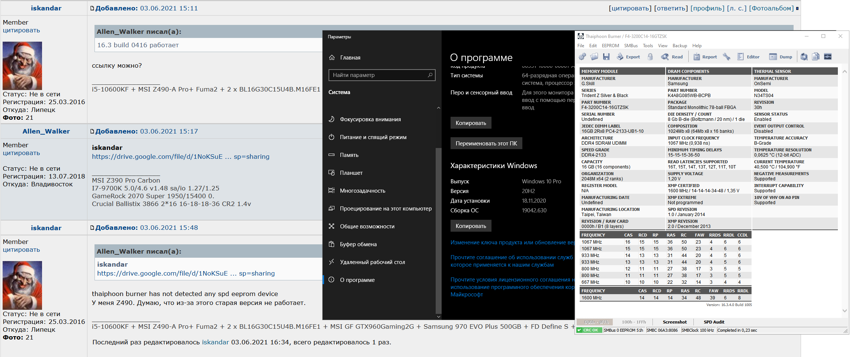Open the Help menu in Thaiphoon Burner
The width and height of the screenshot is (868, 357).
tap(697, 46)
